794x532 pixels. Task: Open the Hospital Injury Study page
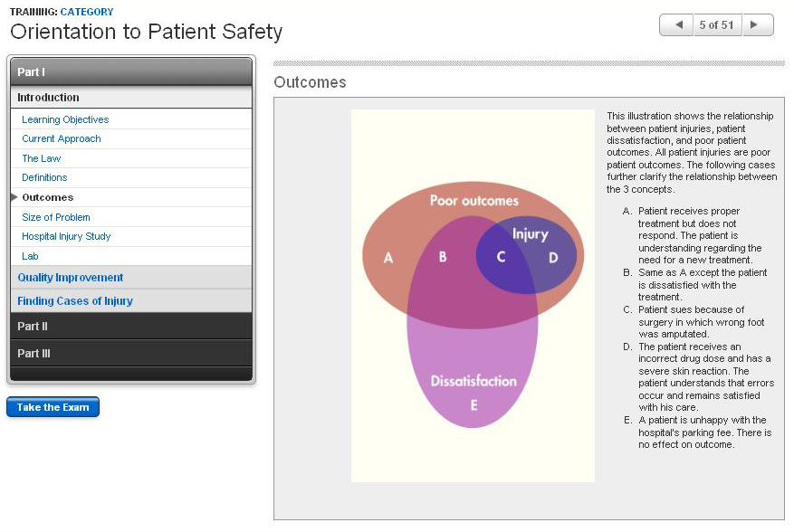[x=66, y=236]
